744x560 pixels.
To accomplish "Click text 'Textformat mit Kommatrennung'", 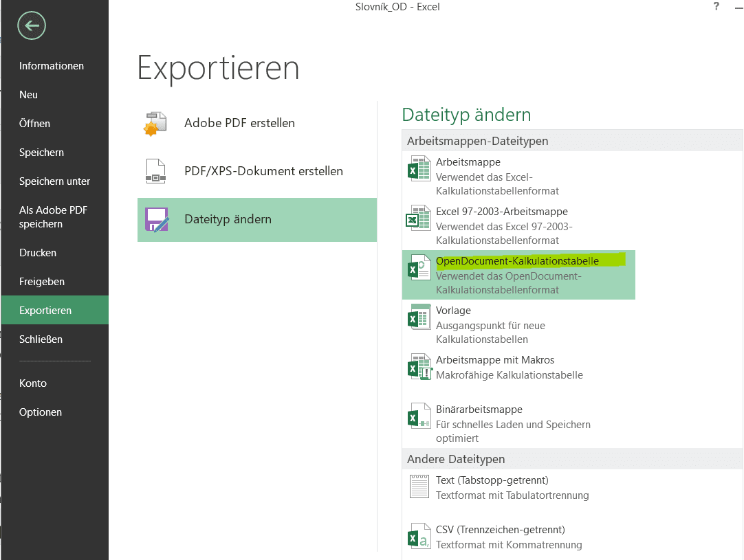I will 509,545.
